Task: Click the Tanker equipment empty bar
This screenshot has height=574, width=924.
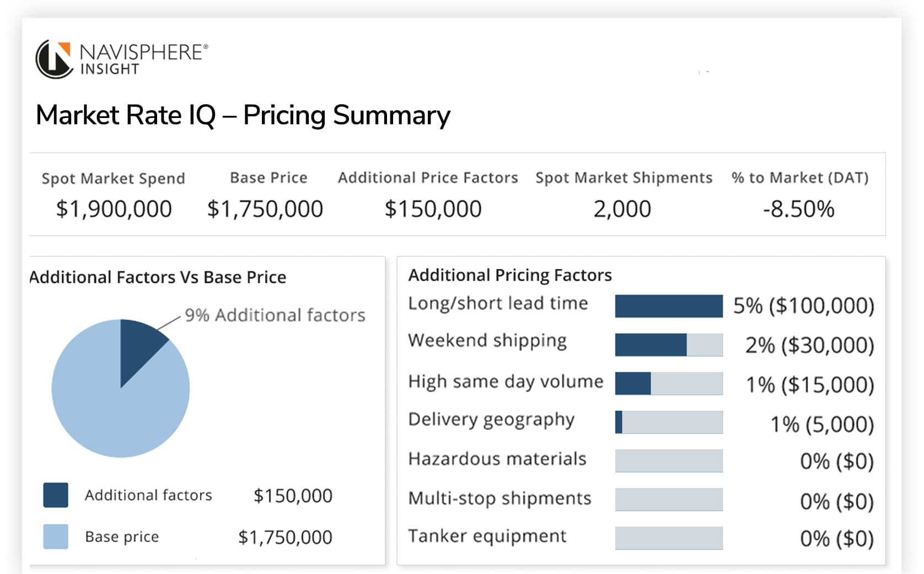Action: [668, 538]
